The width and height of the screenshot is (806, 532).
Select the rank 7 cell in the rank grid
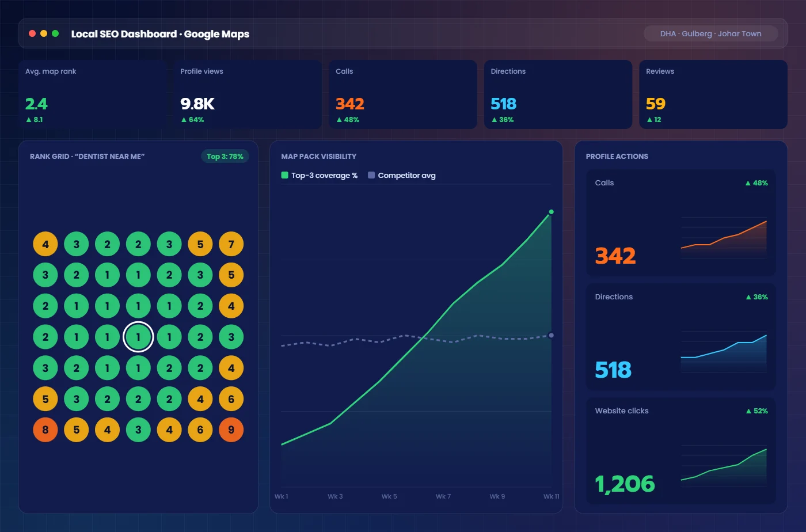click(231, 244)
